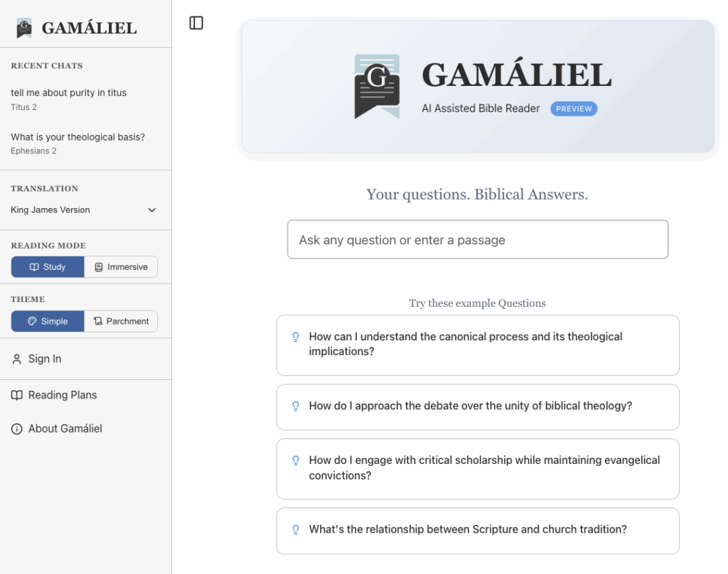Image resolution: width=728 pixels, height=574 pixels.
Task: Click the large Gamáliel banner logo
Action: tap(377, 86)
